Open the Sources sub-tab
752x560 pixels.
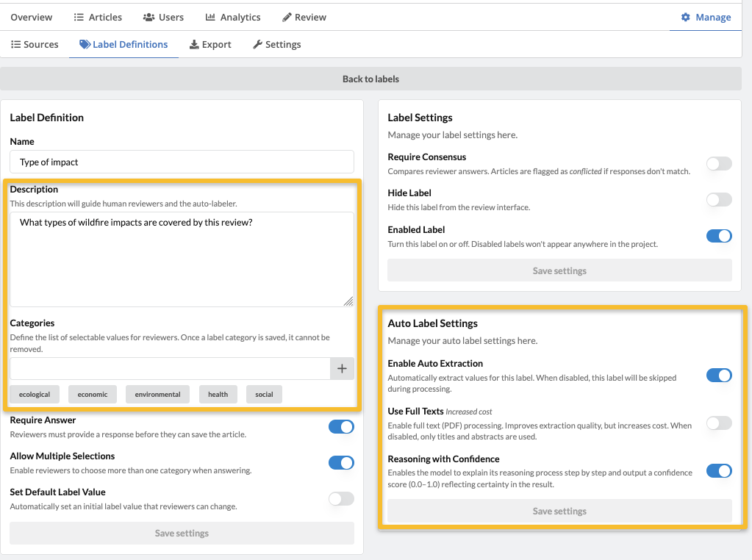pos(35,45)
